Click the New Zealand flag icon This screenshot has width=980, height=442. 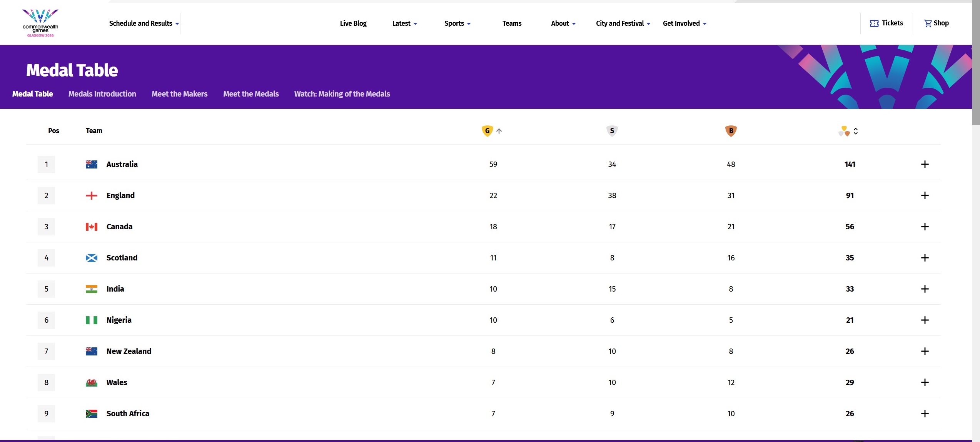pyautogui.click(x=92, y=351)
